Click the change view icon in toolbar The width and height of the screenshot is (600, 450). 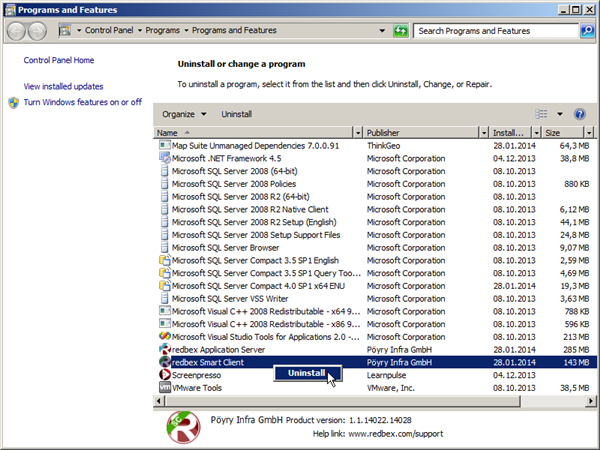click(542, 115)
